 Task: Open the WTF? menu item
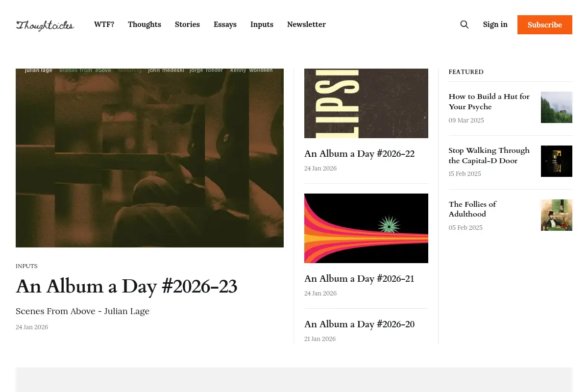pos(104,24)
